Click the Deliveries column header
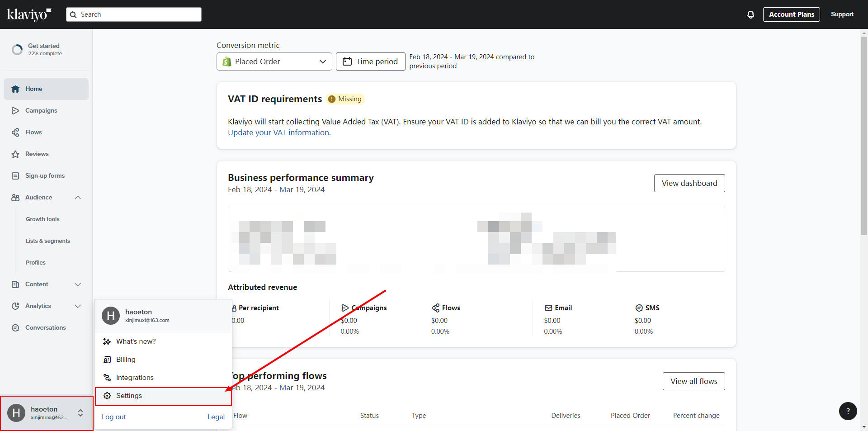 566,416
